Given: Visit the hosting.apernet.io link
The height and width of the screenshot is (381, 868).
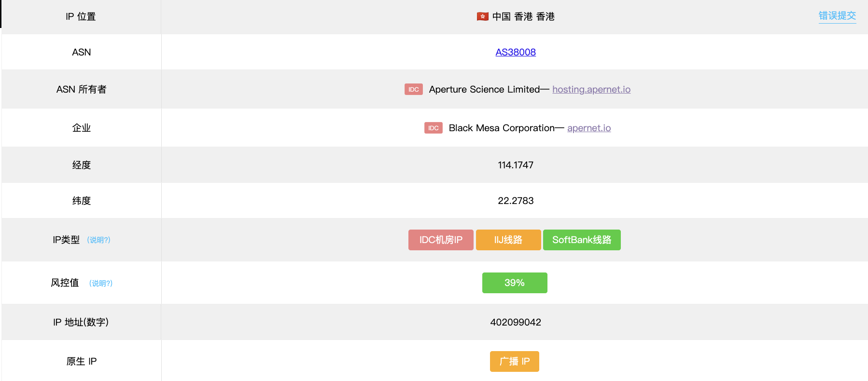Looking at the screenshot, I should (591, 90).
